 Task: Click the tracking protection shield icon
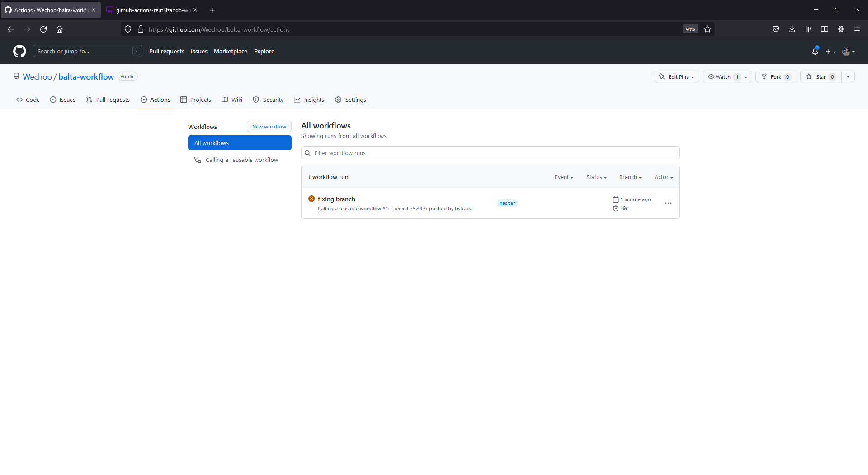[x=128, y=29]
